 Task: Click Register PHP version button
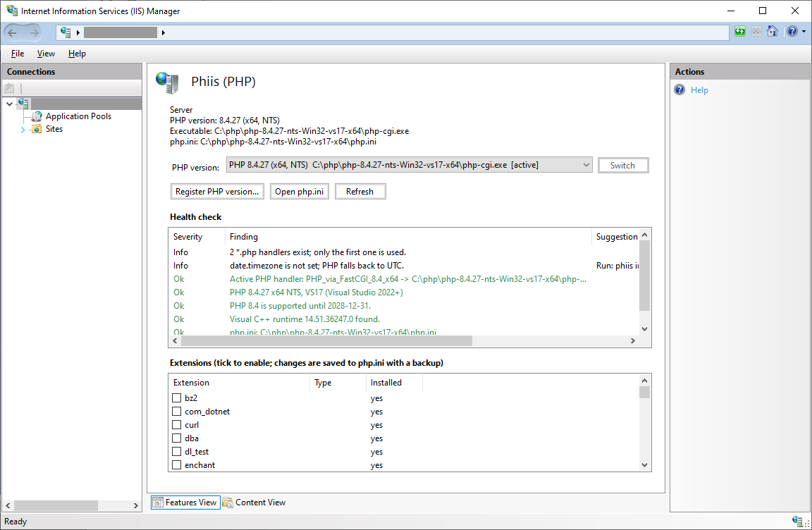pyautogui.click(x=217, y=192)
